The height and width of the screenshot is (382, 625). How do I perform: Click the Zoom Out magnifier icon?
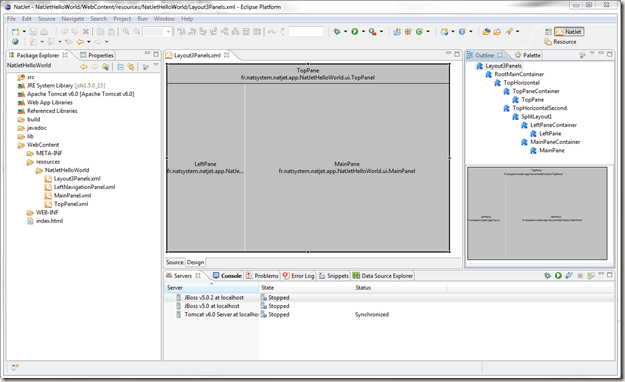137,32
